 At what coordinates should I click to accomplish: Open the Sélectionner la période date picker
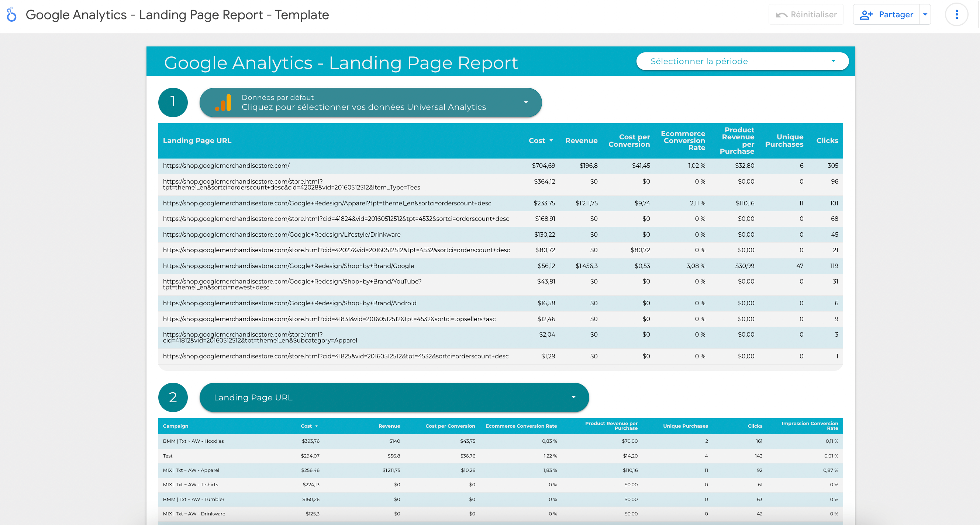click(x=742, y=61)
